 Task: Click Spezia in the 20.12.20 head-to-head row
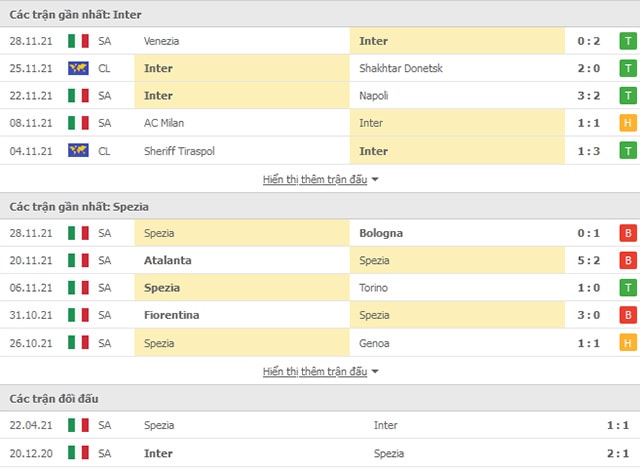point(389,453)
